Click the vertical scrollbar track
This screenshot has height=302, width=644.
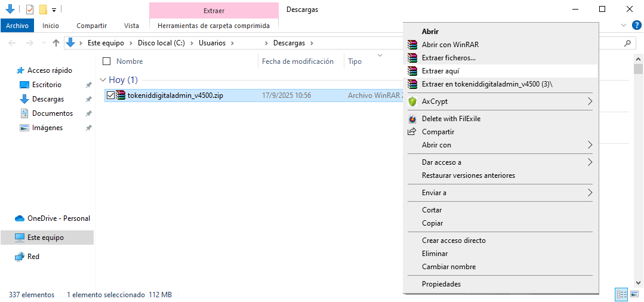(x=638, y=179)
